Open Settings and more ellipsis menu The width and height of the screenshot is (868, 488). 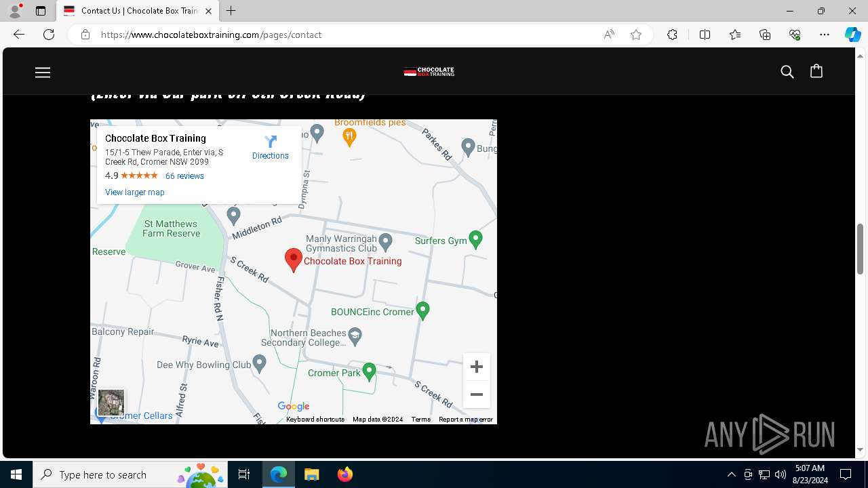point(825,35)
